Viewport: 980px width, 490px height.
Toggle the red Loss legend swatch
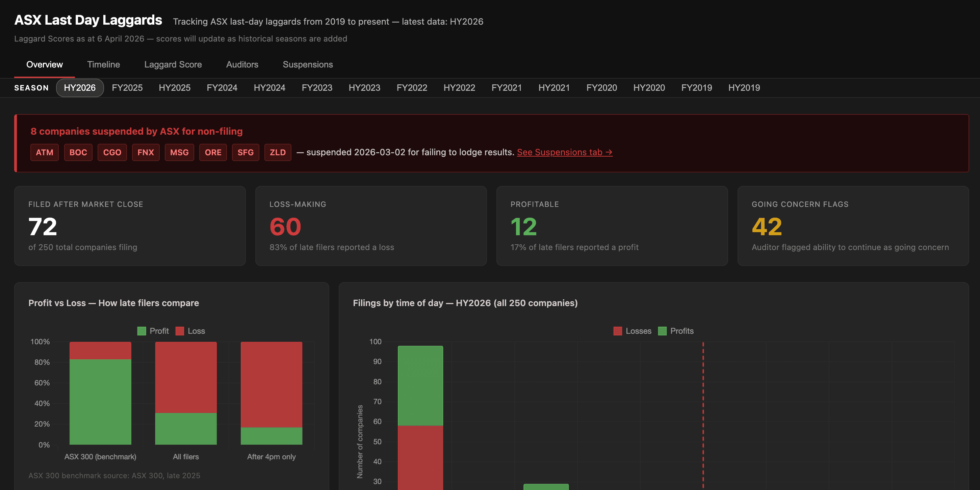180,331
